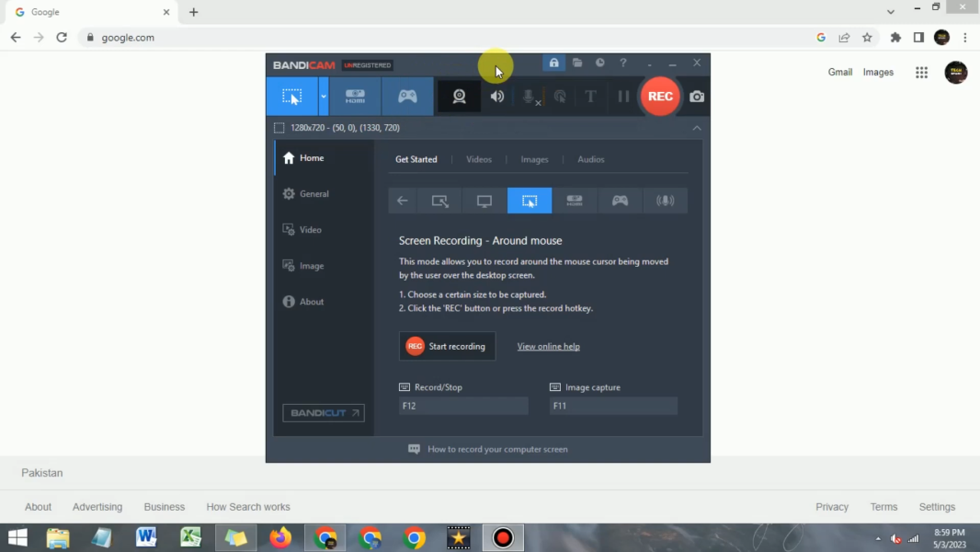Click the lock icon in Bandicam title bar
Viewport: 980px width, 552px height.
pyautogui.click(x=553, y=63)
